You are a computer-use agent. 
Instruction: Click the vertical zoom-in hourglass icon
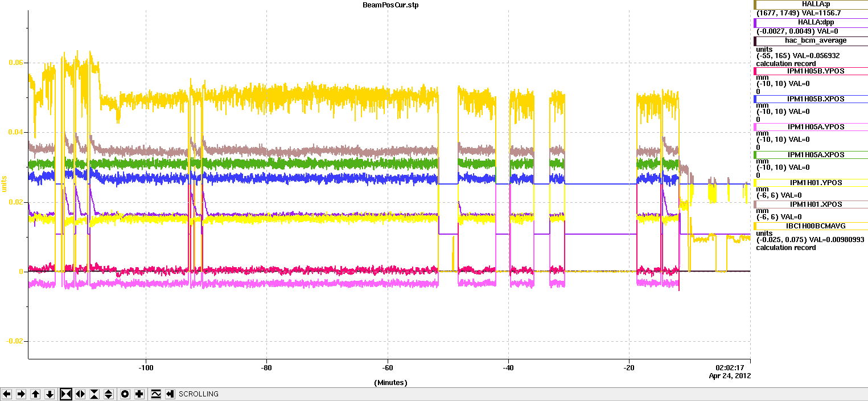(94, 394)
